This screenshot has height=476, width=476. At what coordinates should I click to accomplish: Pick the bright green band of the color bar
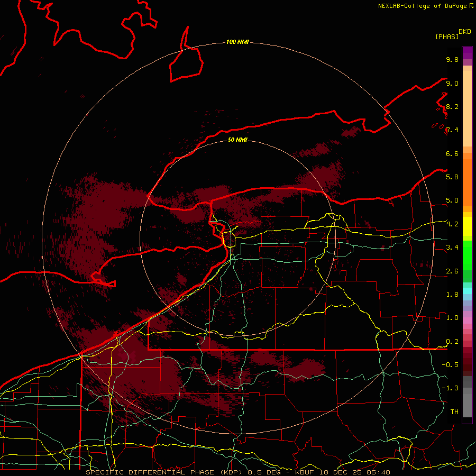coord(467,255)
